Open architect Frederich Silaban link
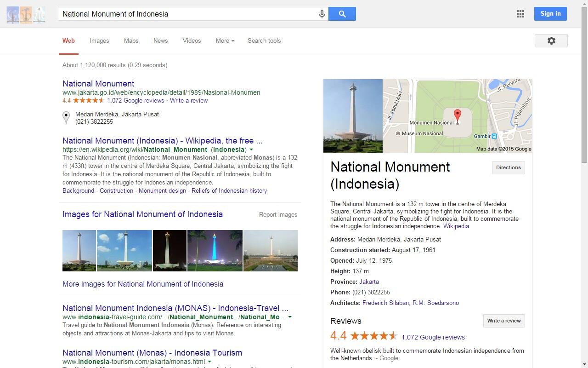The width and height of the screenshot is (588, 368). click(x=385, y=303)
